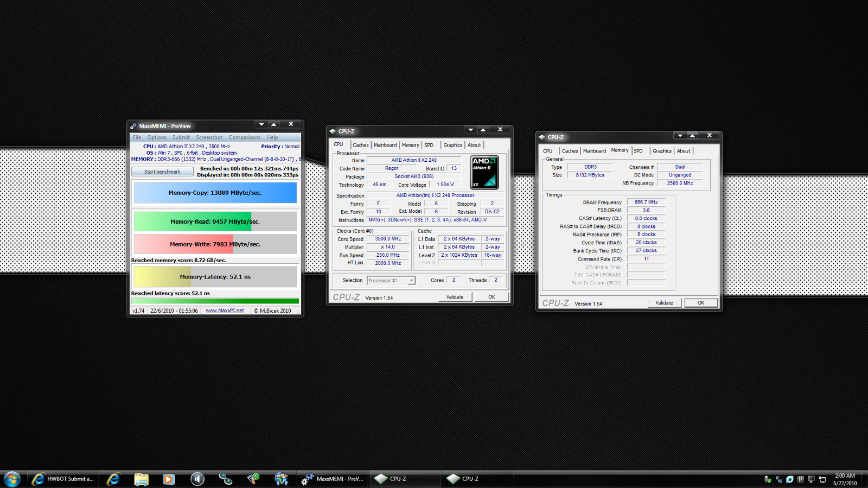Open the colorful bus-like app icon in taskbar
This screenshot has width=868, height=488.
[x=281, y=479]
